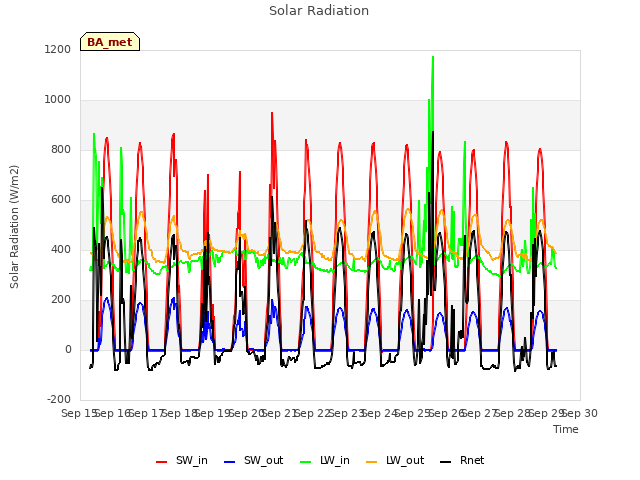Click the black Rnet legend swatch
Viewport: 640px width, 480px height.
point(446,462)
